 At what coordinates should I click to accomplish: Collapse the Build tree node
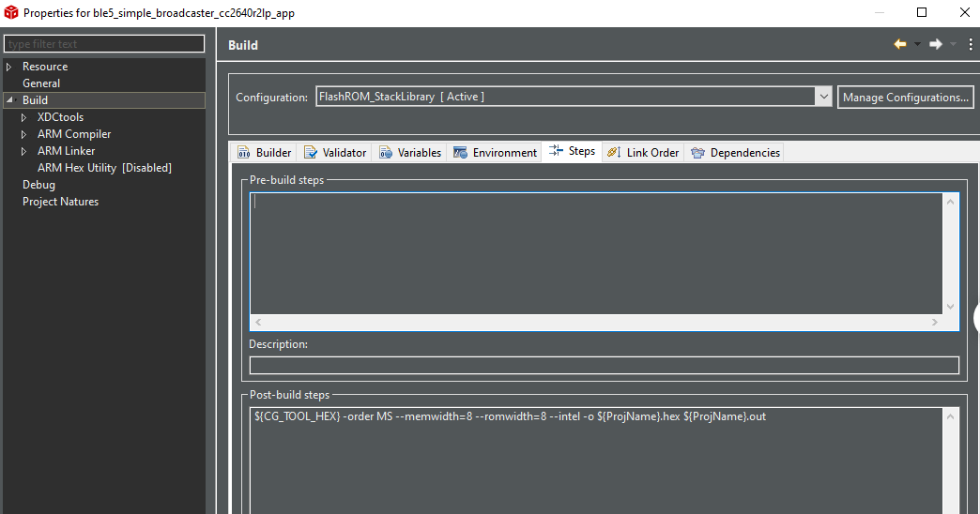(x=10, y=100)
